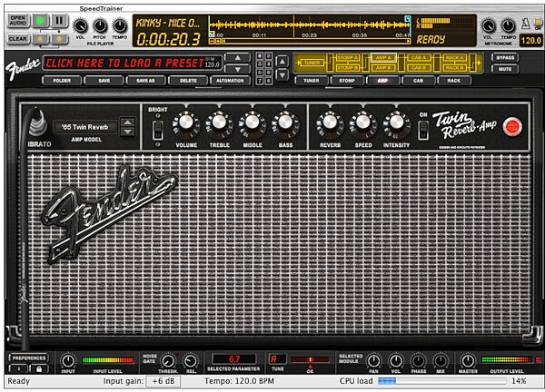Adjust the file player PITCH knob
The image size is (545, 392).
100,26
